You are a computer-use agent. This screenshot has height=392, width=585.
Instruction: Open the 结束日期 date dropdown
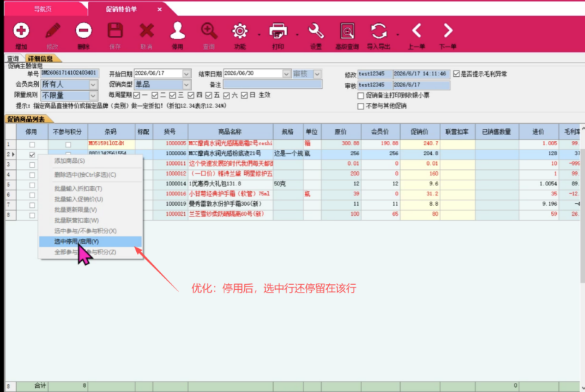pos(286,73)
